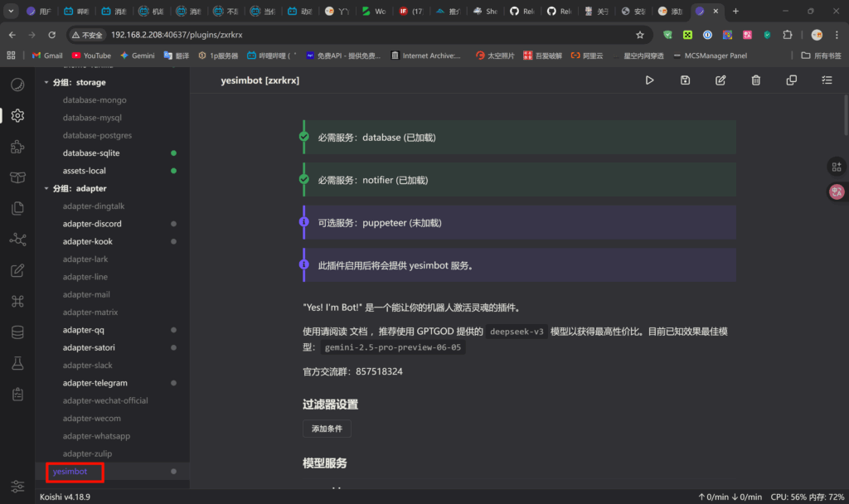Open the config outline via the list icon

pos(827,80)
